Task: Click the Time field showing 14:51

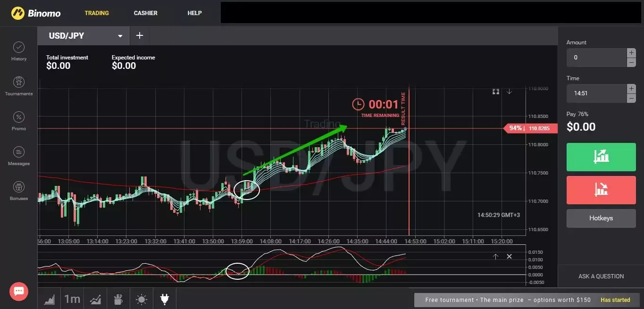Action: click(596, 93)
